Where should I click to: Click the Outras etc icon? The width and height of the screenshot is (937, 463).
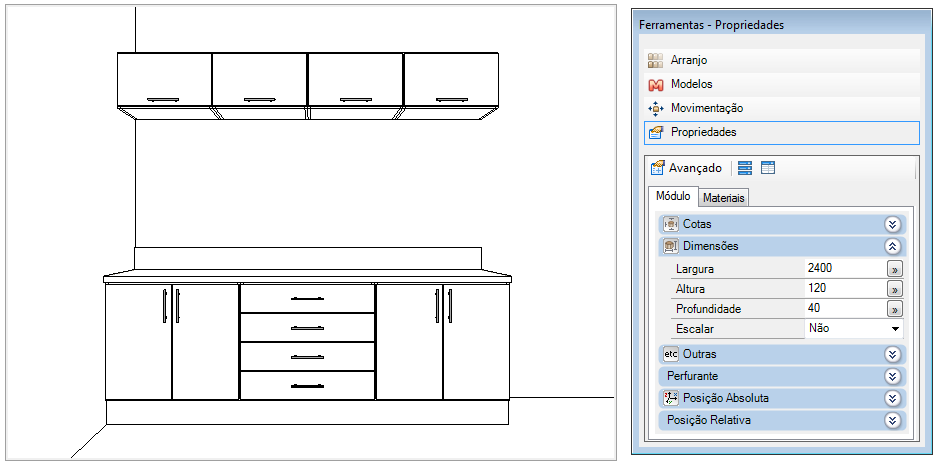click(x=671, y=354)
